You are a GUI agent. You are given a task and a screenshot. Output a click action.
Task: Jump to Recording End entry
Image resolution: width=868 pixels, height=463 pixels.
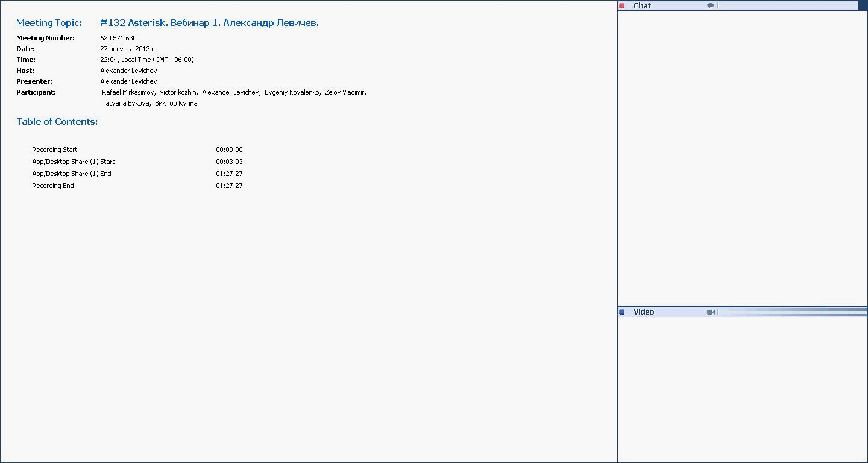(53, 186)
